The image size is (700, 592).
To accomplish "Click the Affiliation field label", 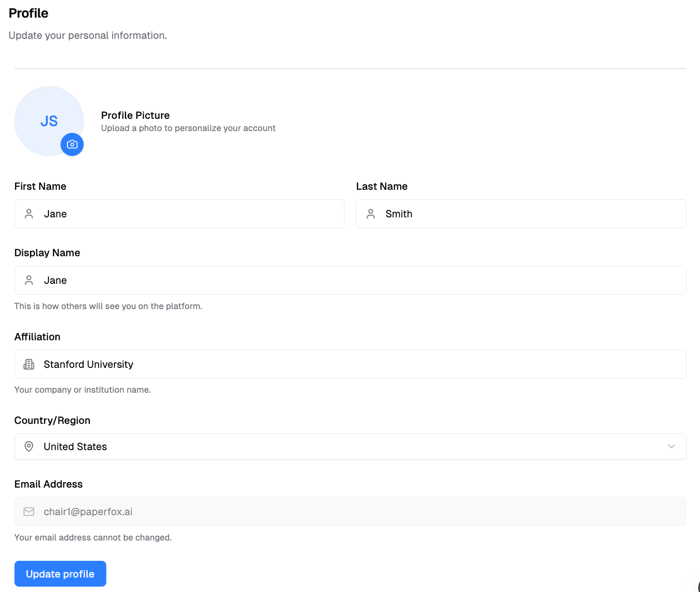I will tap(38, 337).
